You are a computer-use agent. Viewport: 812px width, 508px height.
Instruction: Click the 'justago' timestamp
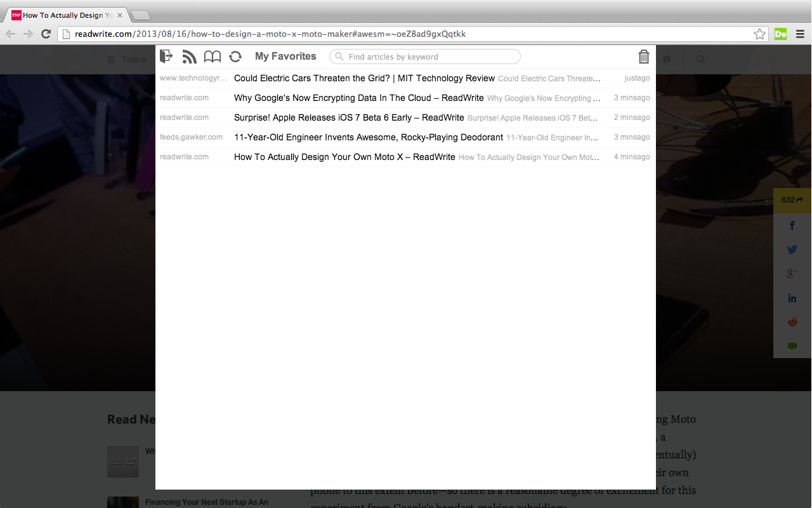tap(637, 78)
